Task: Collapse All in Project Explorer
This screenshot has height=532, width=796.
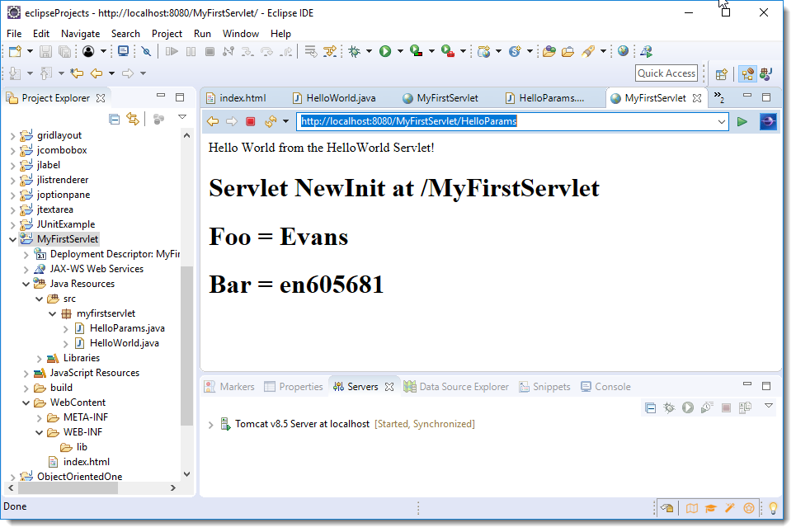Action: [115, 120]
